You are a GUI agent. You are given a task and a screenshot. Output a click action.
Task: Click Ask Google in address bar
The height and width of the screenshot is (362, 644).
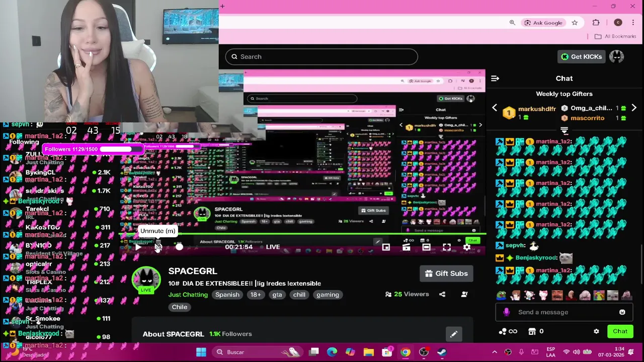coord(543,23)
